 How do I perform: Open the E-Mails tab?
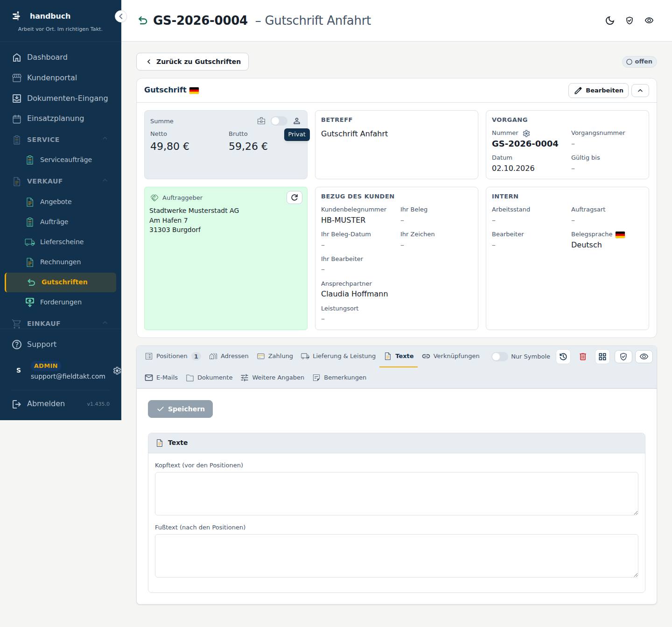pyautogui.click(x=161, y=378)
